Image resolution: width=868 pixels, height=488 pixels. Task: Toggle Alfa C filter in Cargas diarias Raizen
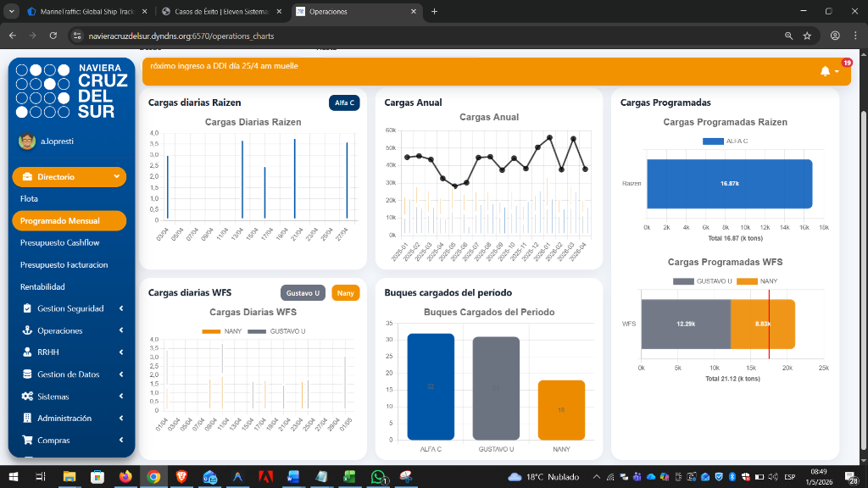pyautogui.click(x=344, y=103)
